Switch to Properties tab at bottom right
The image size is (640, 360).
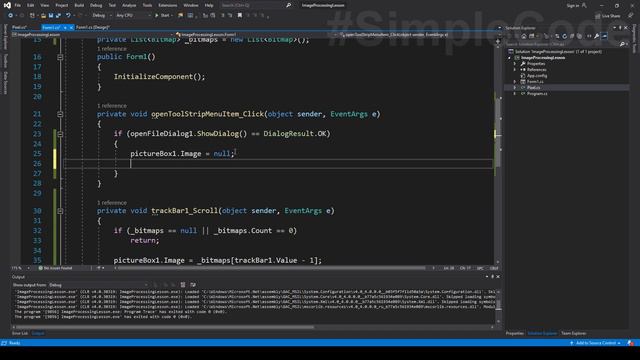tap(514, 333)
